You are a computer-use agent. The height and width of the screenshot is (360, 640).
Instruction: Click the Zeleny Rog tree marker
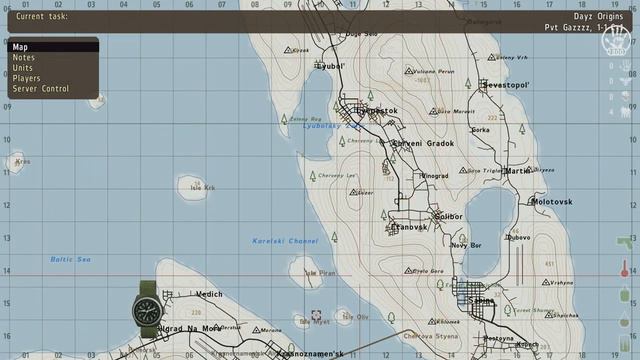tap(284, 119)
